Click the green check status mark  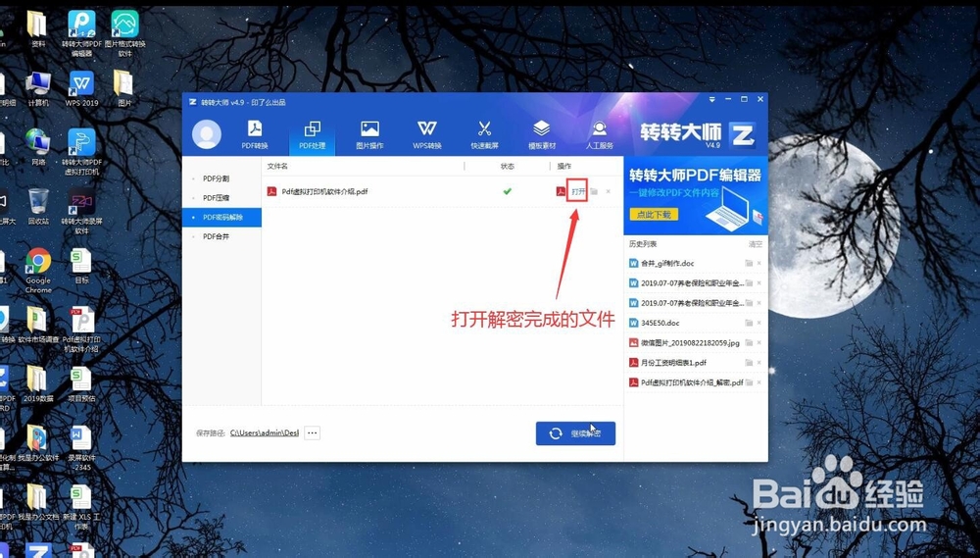(507, 191)
